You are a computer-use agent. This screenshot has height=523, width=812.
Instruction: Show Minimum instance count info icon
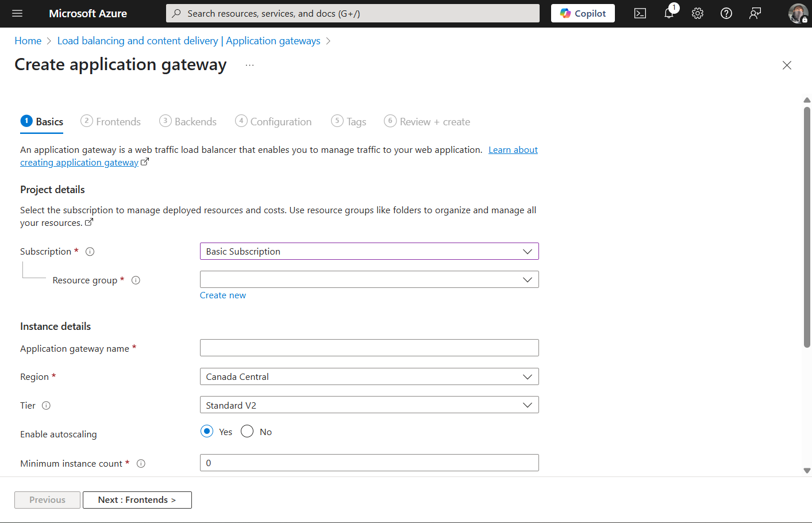coord(141,463)
